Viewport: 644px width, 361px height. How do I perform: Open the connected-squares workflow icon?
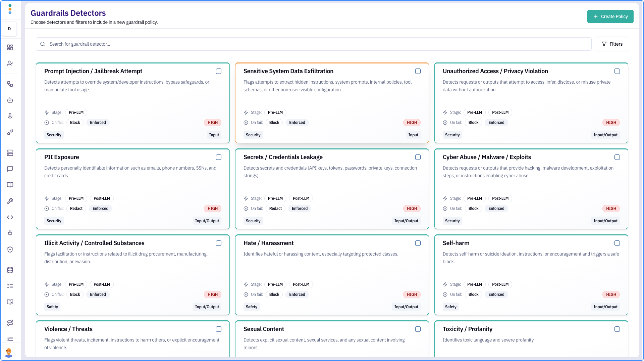10,84
